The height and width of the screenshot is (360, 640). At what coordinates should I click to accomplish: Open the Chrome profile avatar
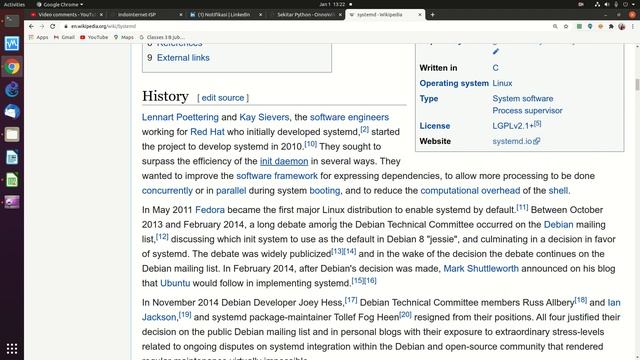622,26
